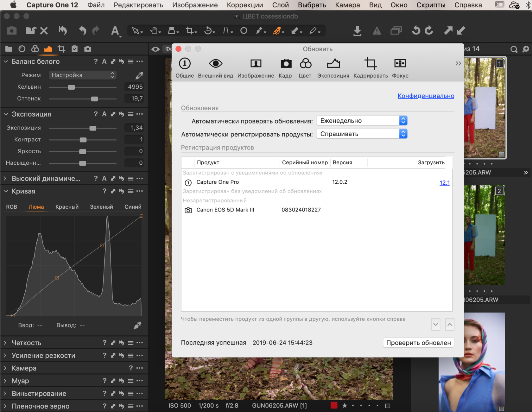
Task: Expand the Пленочное зерно panel
Action: click(x=5, y=406)
